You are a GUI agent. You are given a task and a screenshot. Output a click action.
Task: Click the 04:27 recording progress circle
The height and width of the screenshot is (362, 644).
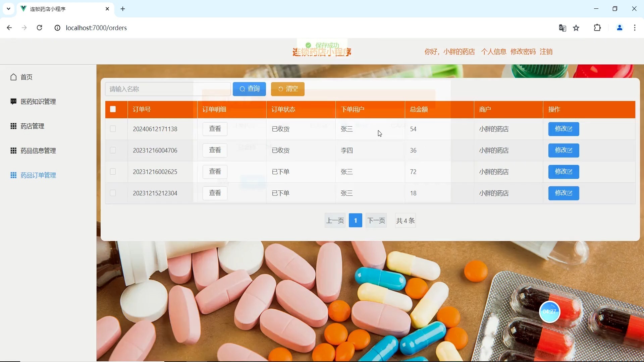pos(550,312)
